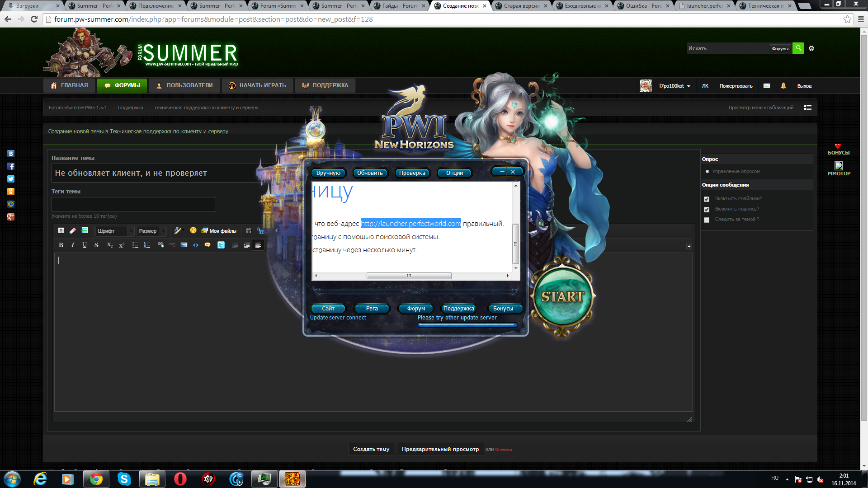Apply superscript formatting
This screenshot has height=488, width=868.
[121, 245]
